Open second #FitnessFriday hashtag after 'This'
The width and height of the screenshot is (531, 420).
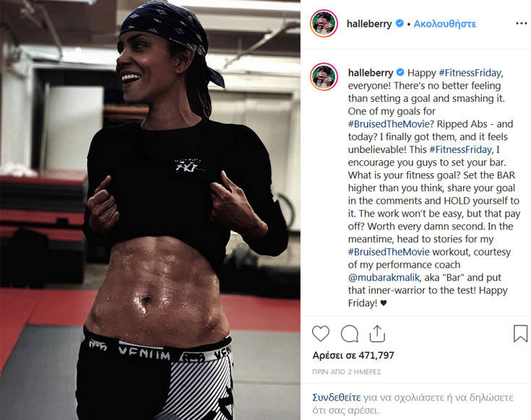pos(461,149)
